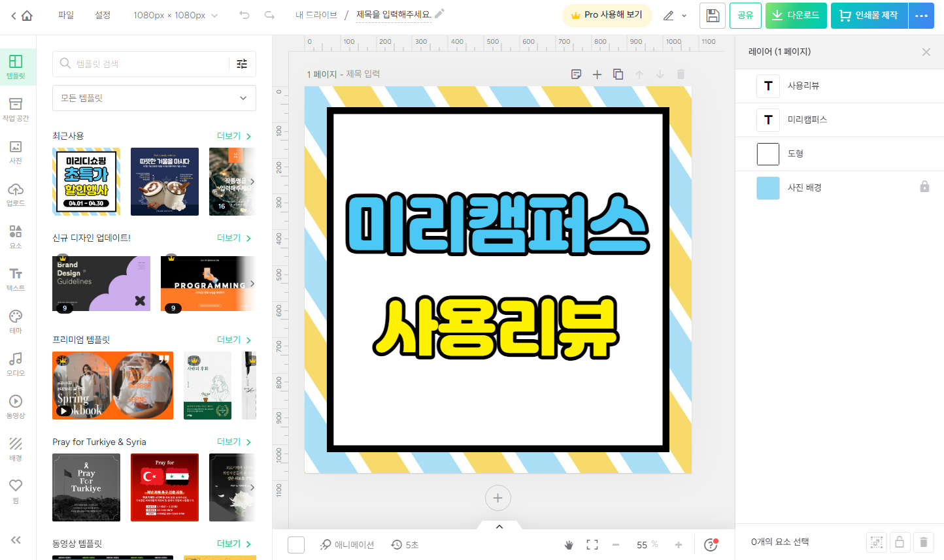Open the 배경 background sidebar panel

coord(16,450)
